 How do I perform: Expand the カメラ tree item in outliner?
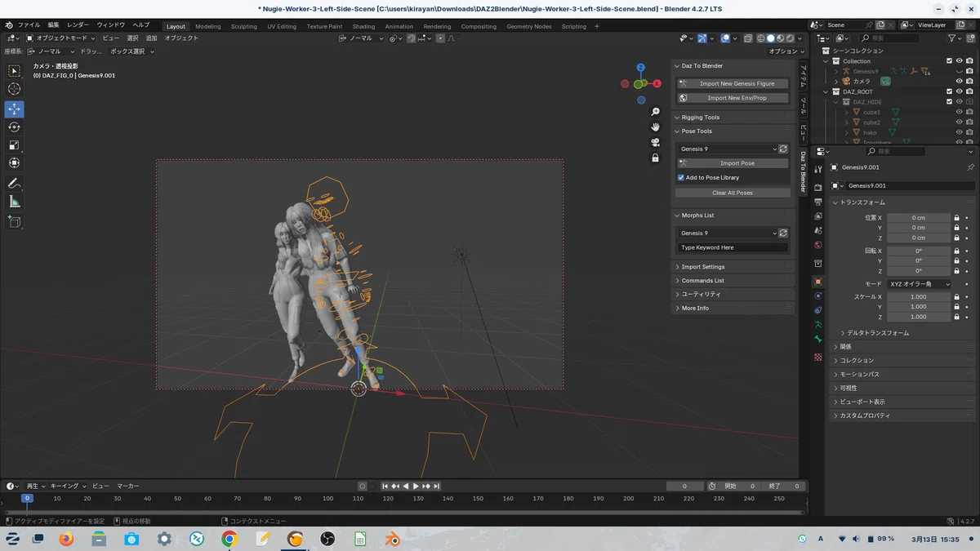pyautogui.click(x=836, y=82)
